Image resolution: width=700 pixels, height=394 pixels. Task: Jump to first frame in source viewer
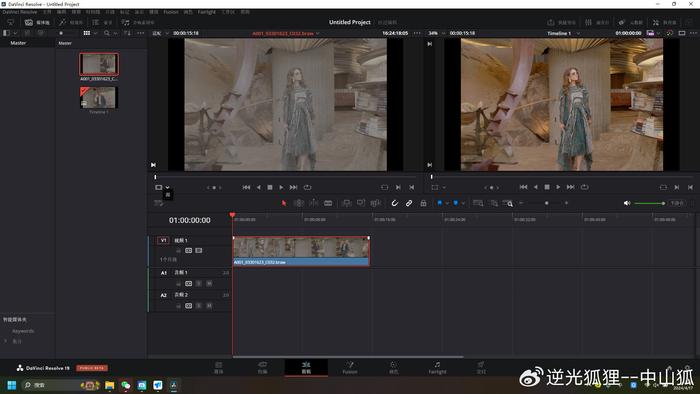tap(246, 187)
